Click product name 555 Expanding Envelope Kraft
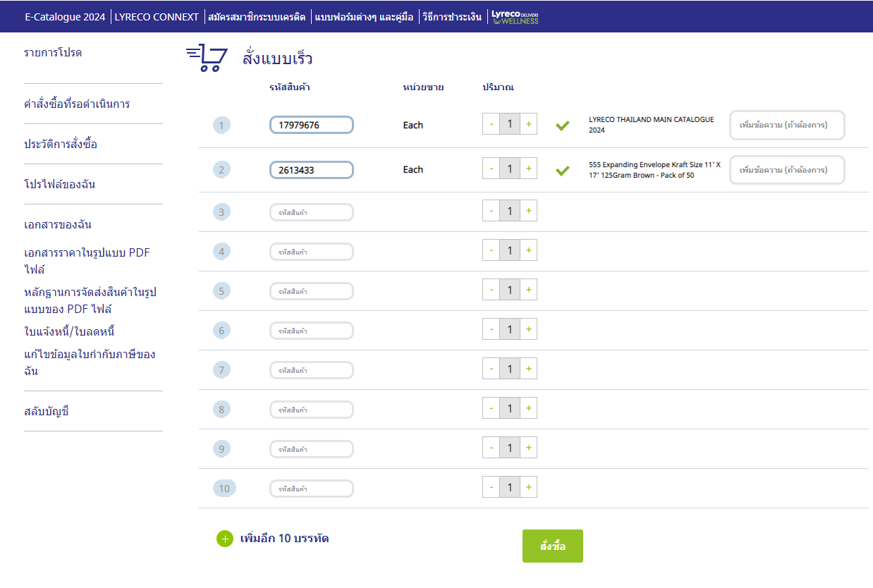This screenshot has width=873, height=588. coord(654,169)
